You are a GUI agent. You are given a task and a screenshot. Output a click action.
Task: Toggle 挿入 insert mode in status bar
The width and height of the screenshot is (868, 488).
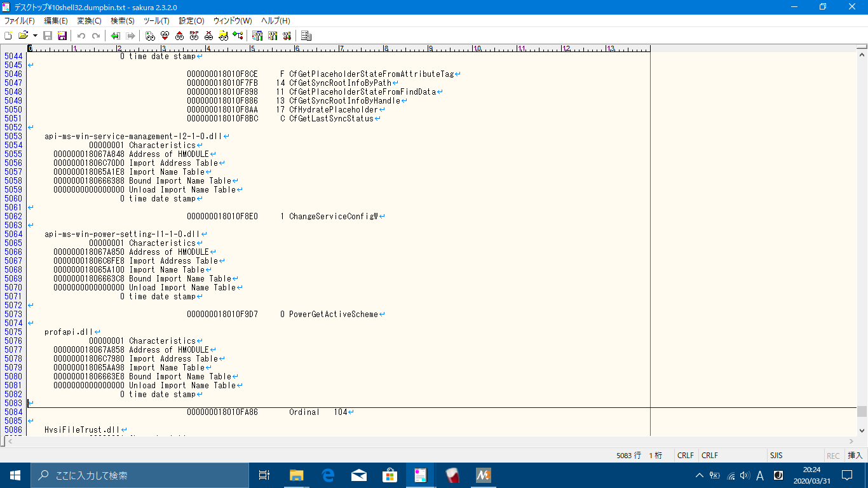click(x=855, y=456)
